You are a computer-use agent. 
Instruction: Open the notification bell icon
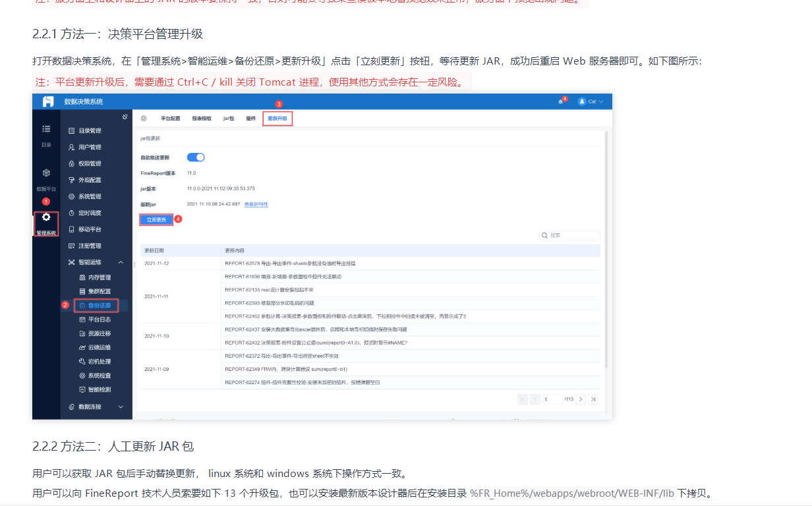[x=561, y=101]
